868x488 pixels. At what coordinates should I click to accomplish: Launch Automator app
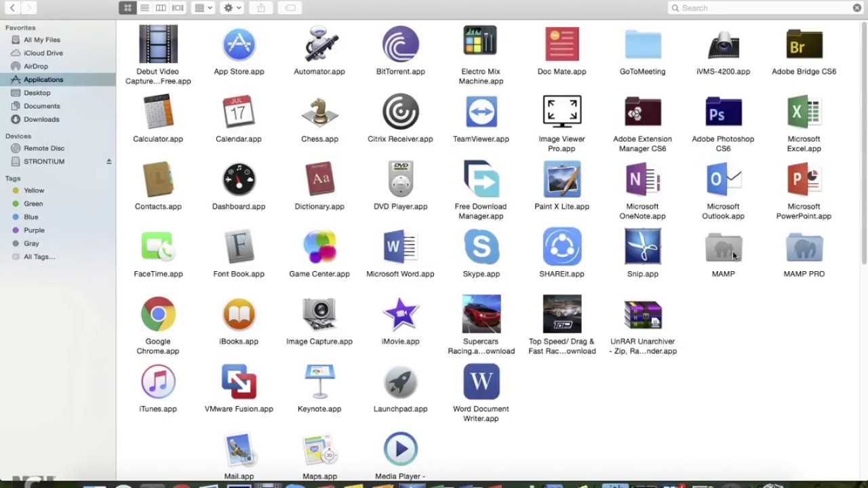point(319,45)
